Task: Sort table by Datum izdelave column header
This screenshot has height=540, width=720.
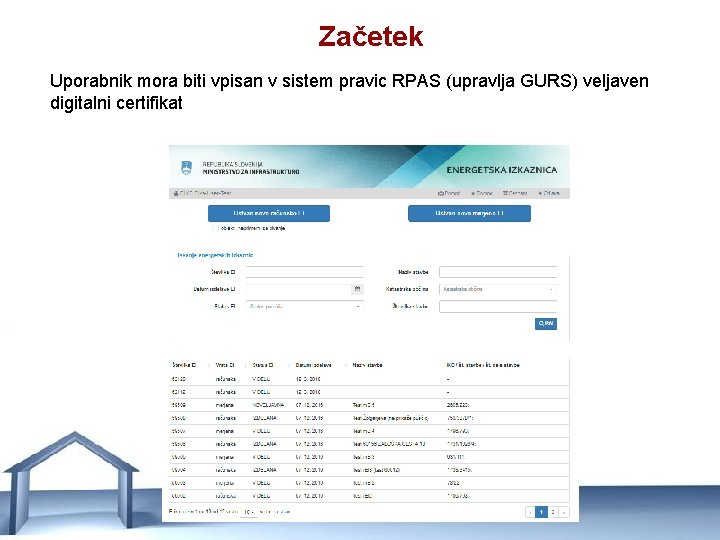Action: pos(314,365)
